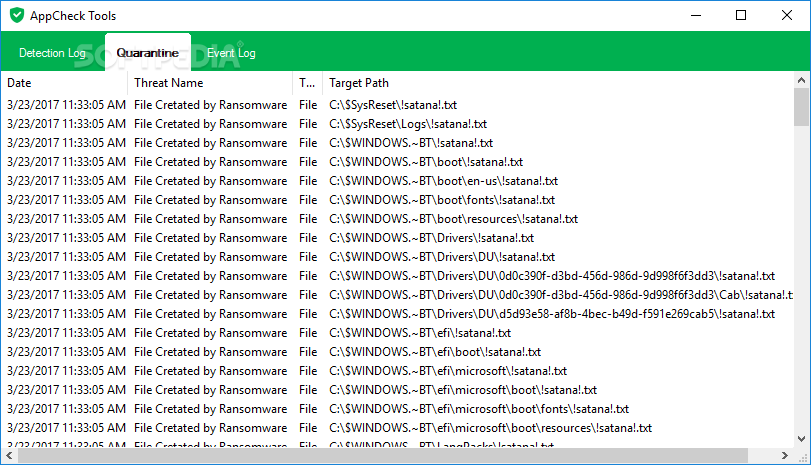The width and height of the screenshot is (811, 465).
Task: Click the vertical scrollbar up arrow
Action: (801, 80)
